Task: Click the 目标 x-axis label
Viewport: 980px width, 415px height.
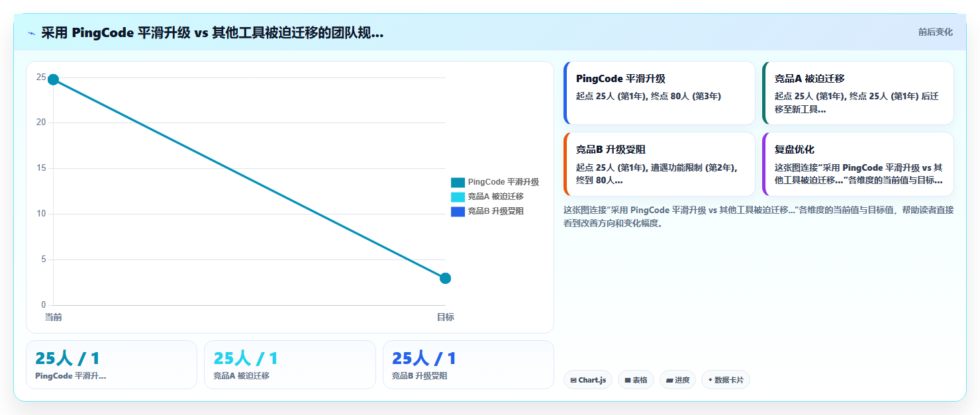Action: click(x=446, y=317)
